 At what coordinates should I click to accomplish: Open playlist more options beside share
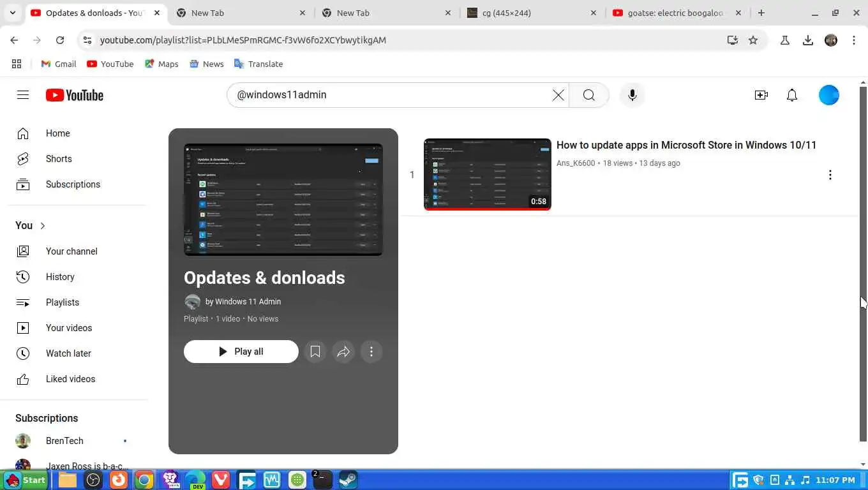coord(371,352)
